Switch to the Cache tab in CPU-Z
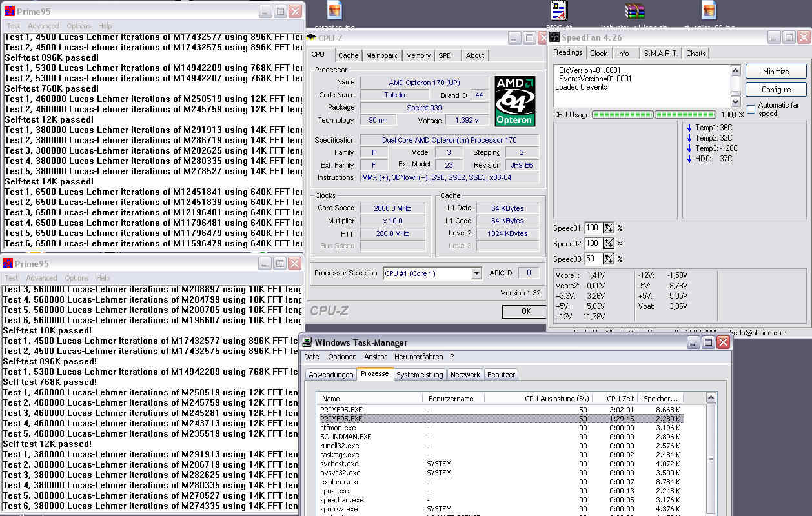Image resolution: width=812 pixels, height=516 pixels. (x=349, y=55)
